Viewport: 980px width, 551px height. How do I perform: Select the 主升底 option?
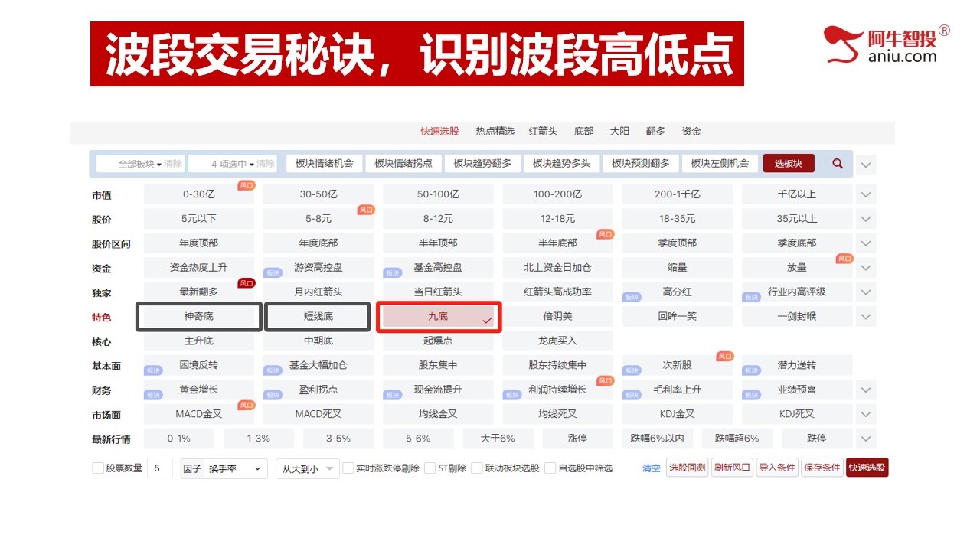pos(199,341)
